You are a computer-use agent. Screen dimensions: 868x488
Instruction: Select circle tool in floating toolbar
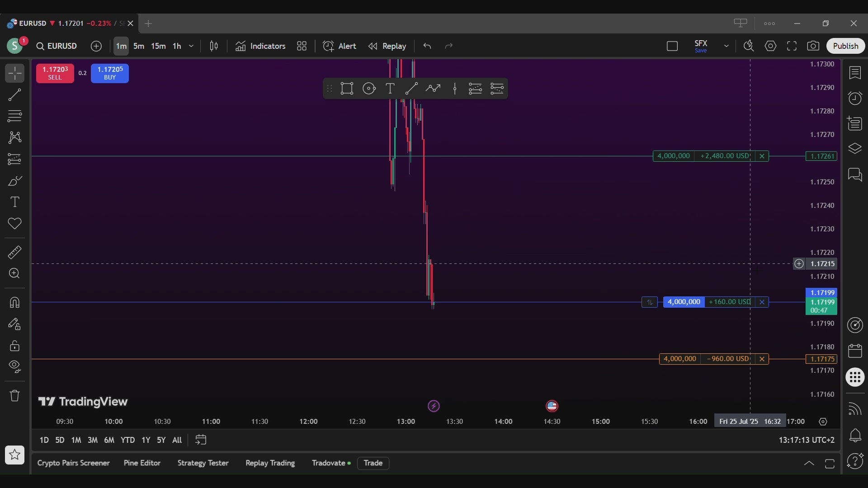369,89
